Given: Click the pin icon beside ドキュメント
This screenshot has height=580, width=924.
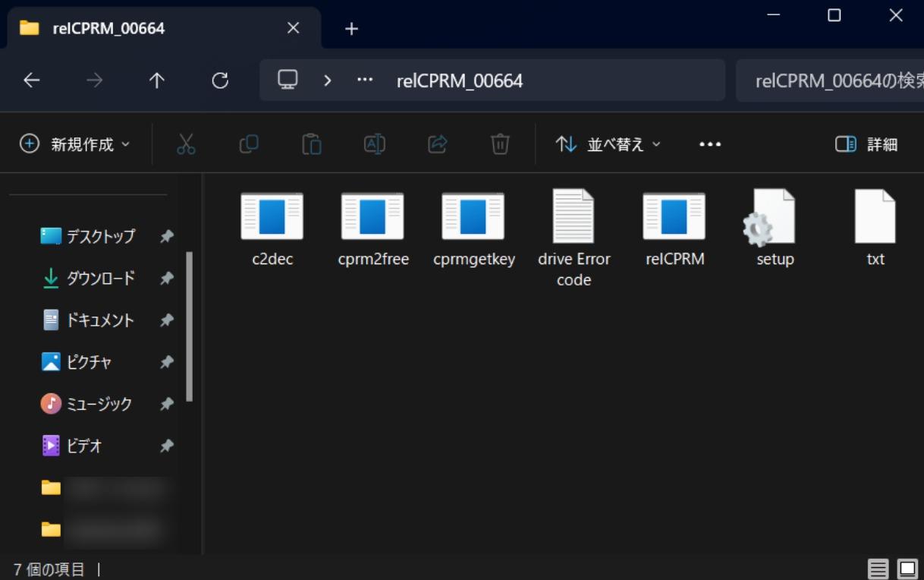Looking at the screenshot, I should pyautogui.click(x=167, y=320).
